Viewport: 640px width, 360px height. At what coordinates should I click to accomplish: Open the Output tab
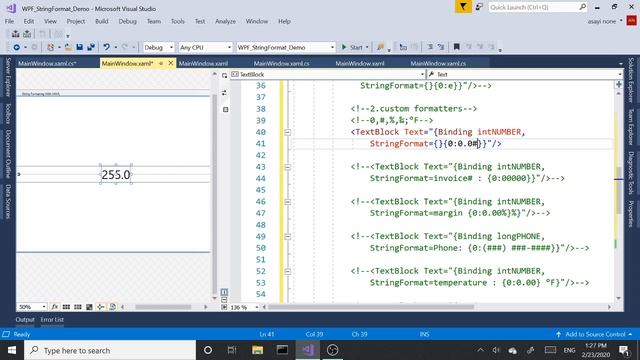(x=25, y=320)
